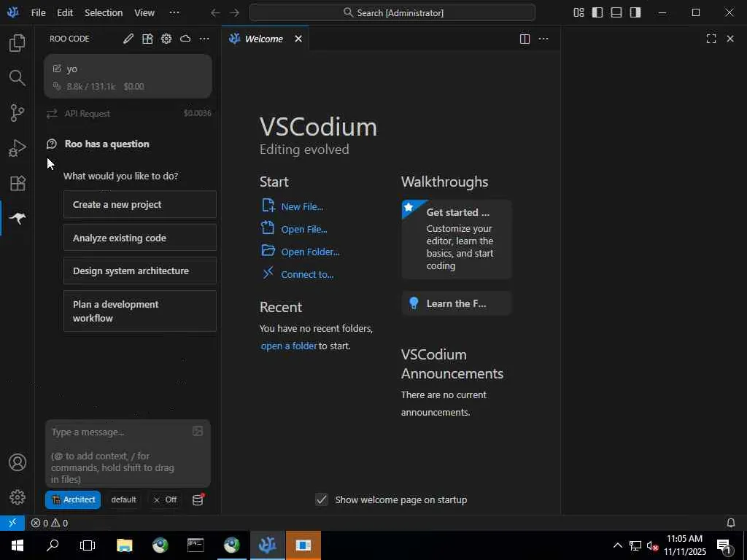The height and width of the screenshot is (560, 747).
Task: Show errors and warnings count
Action: click(50, 523)
